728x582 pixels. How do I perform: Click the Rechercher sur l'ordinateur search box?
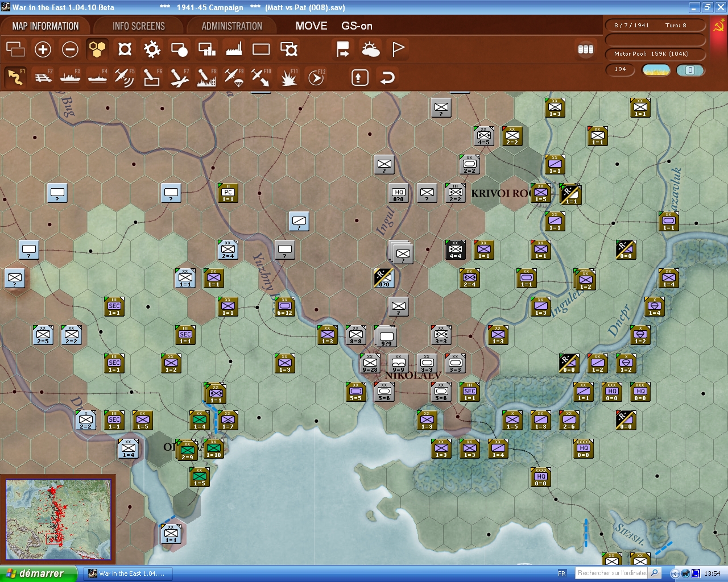611,573
